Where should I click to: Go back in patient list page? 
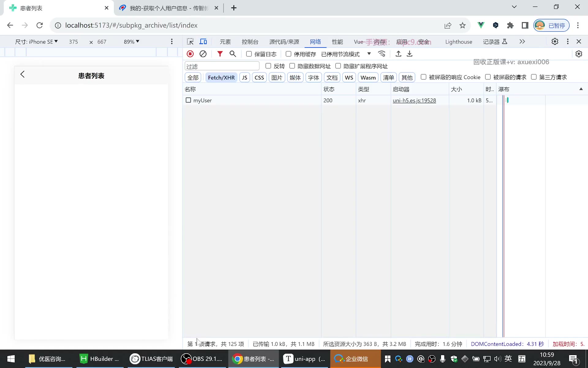pyautogui.click(x=22, y=74)
